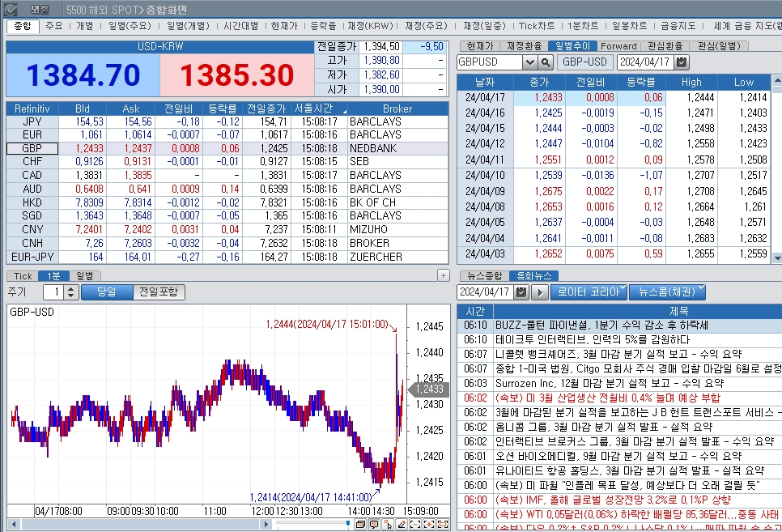The width and height of the screenshot is (782, 532).
Task: Click the overlapping-windows icon on chart toolbar
Action: 360,525
